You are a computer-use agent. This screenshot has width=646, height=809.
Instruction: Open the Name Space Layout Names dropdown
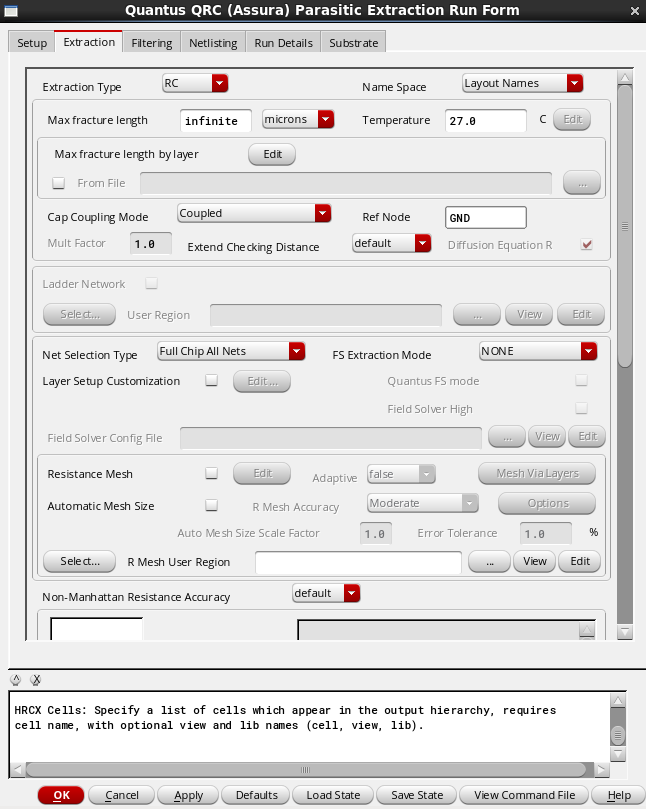[522, 83]
